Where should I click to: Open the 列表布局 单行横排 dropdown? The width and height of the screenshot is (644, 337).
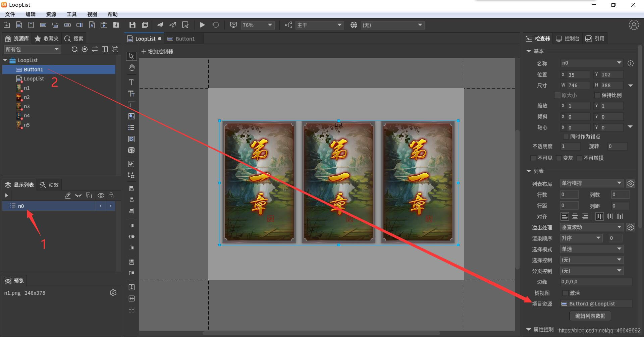[x=592, y=183]
